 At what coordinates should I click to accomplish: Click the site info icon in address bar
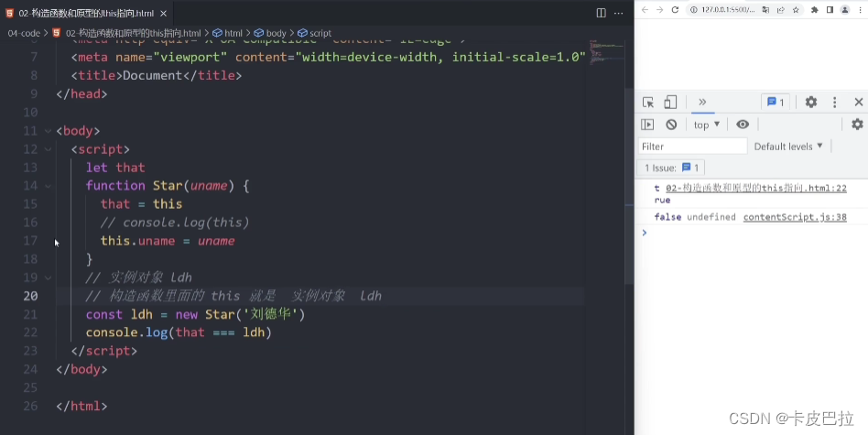pyautogui.click(x=694, y=10)
